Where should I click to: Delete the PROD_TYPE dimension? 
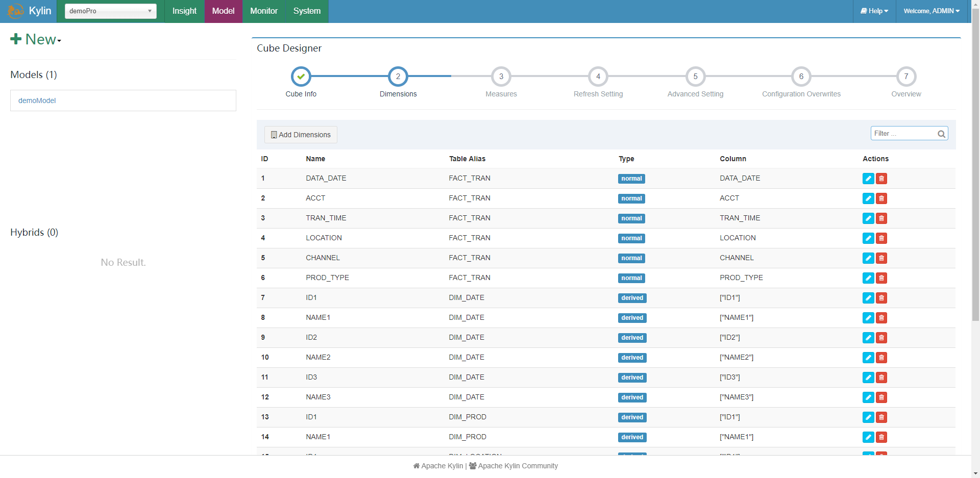tap(881, 278)
